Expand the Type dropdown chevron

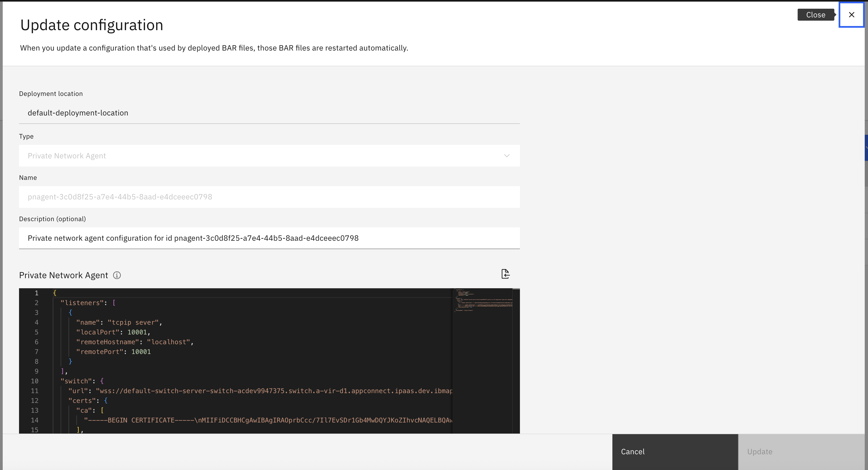point(506,156)
